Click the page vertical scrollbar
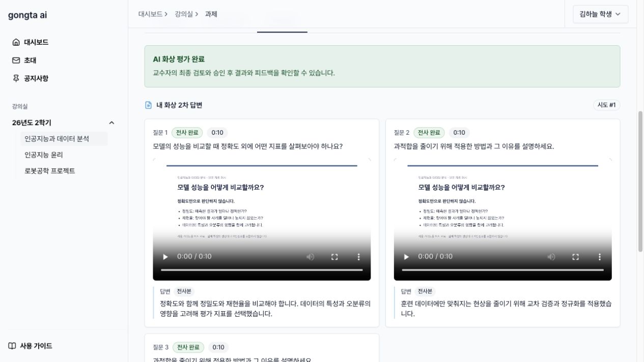 pos(640,180)
